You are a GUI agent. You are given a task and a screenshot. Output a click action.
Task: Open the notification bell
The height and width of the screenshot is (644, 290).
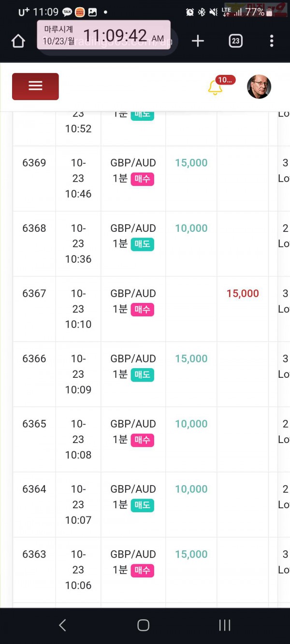click(x=215, y=88)
